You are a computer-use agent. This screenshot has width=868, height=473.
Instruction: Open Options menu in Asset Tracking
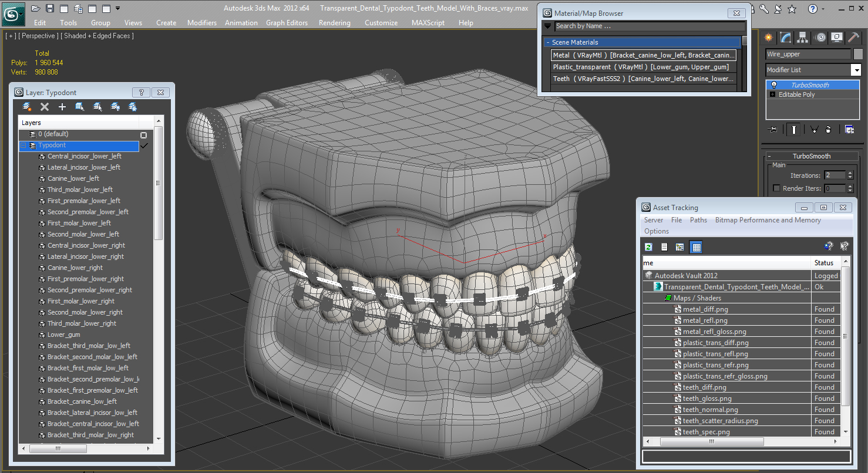click(x=657, y=231)
